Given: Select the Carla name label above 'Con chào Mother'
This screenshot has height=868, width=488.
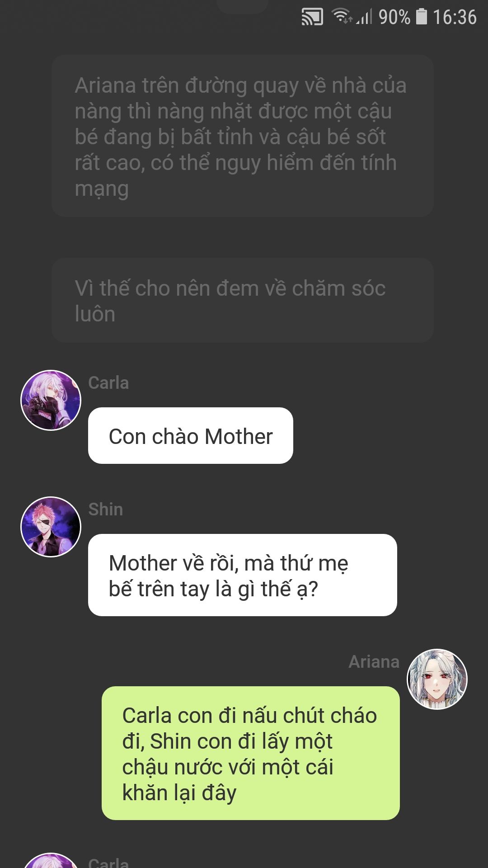Looking at the screenshot, I should (108, 383).
